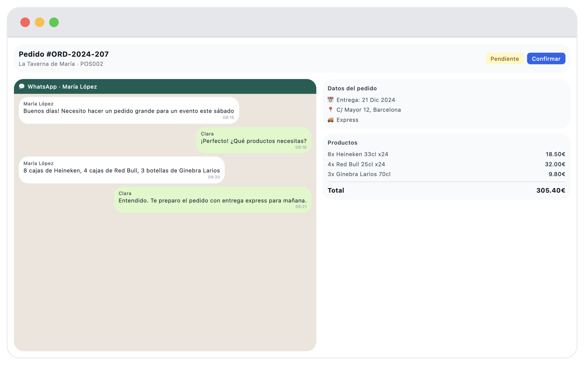588x368 pixels.
Task: Click the 'Datos del pedido' heading
Action: tap(352, 89)
